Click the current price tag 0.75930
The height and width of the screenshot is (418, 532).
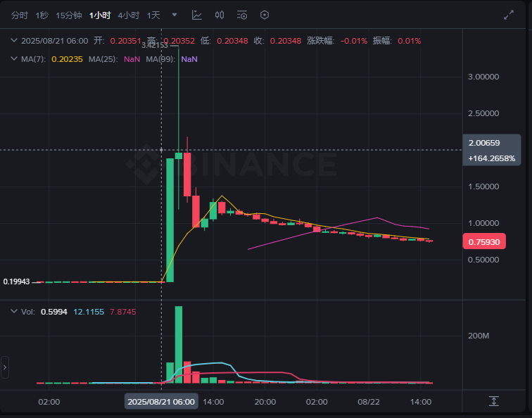coord(484,241)
